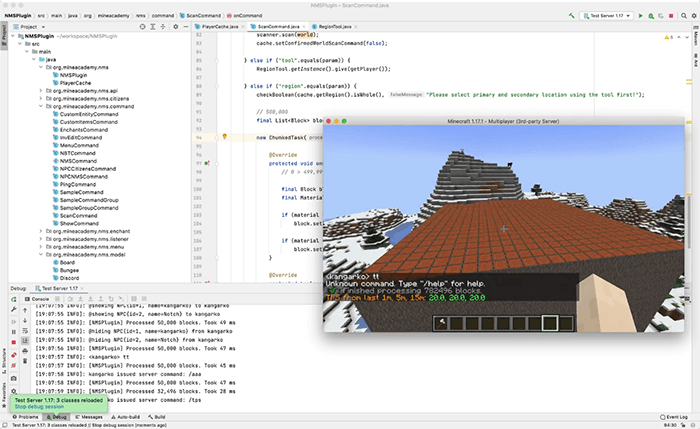Hide the Project panel with minus icon
The height and width of the screenshot is (429, 700).
point(186,27)
